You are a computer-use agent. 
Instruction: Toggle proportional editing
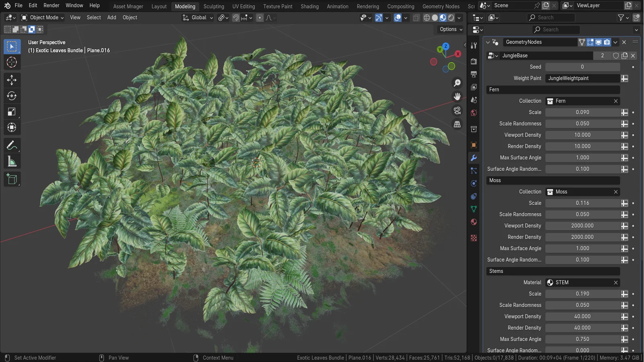coord(260,18)
